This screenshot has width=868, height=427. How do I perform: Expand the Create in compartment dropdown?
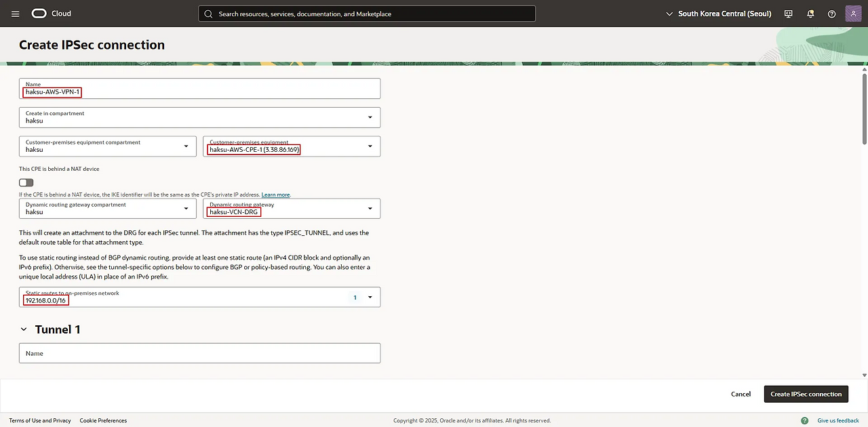pos(370,117)
